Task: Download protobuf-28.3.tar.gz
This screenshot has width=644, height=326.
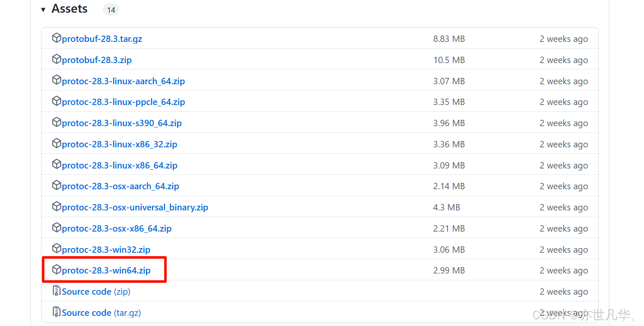Action: point(102,39)
